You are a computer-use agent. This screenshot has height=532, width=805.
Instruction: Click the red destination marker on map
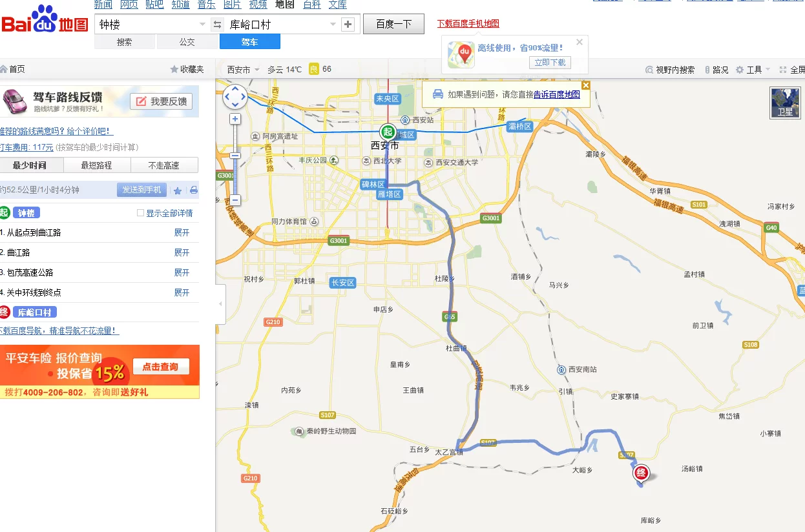pos(642,473)
